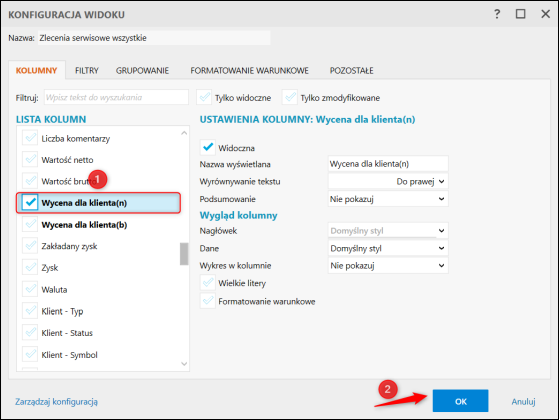Open the Wykres w kolumnie dropdown
559x420 pixels.
[388, 266]
